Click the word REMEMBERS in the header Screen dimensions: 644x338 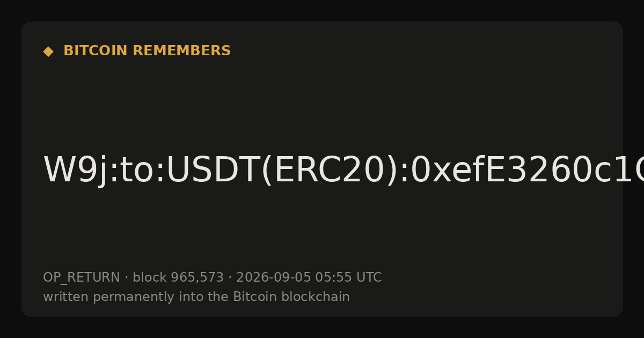(181, 51)
